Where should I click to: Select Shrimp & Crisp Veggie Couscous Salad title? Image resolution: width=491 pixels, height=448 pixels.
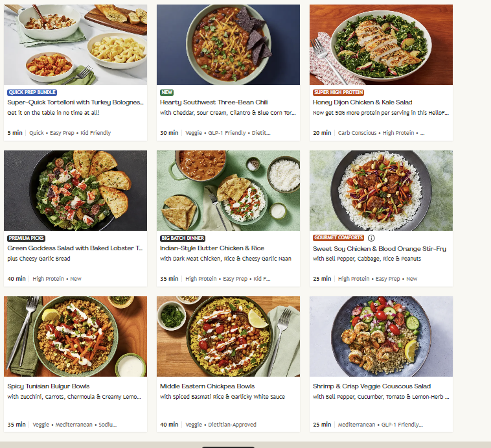click(x=372, y=386)
